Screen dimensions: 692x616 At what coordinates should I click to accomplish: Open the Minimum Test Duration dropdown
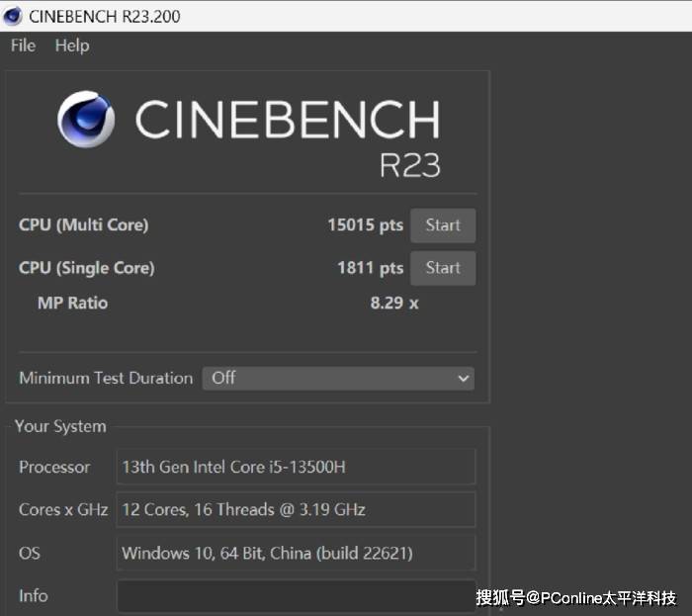338,378
